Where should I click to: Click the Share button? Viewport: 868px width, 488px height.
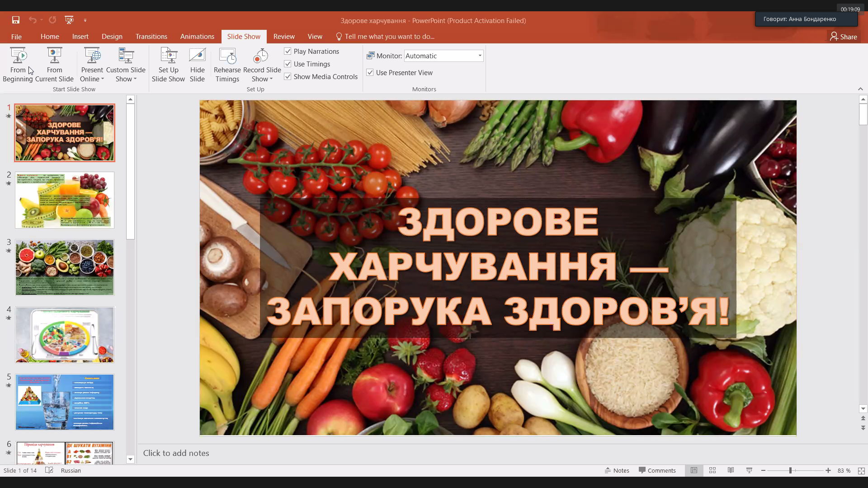point(844,37)
